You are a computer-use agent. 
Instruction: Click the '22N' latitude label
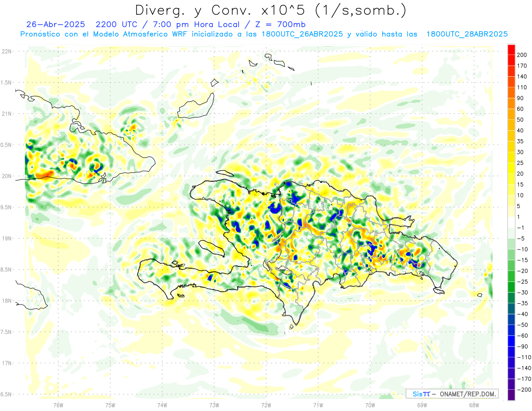coord(7,51)
